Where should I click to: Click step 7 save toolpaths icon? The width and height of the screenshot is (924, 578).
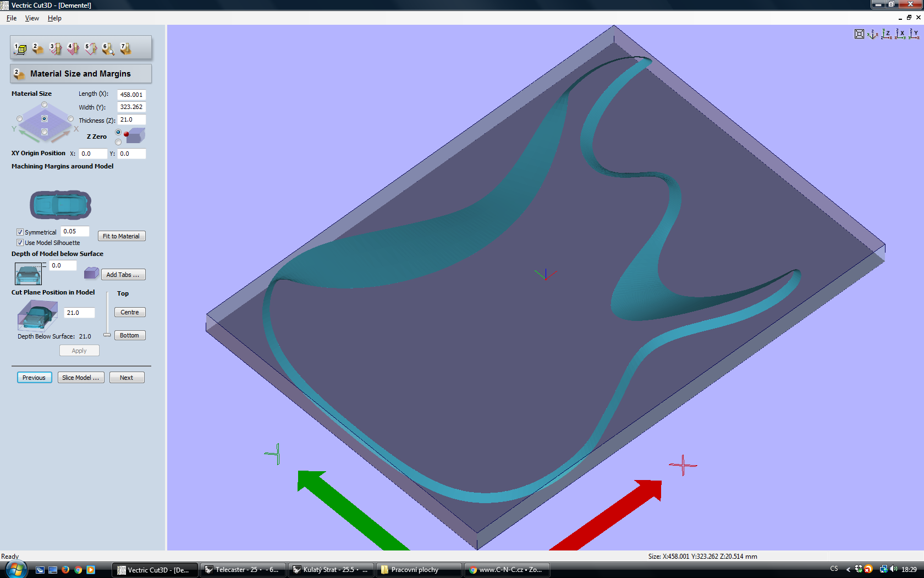(x=126, y=49)
